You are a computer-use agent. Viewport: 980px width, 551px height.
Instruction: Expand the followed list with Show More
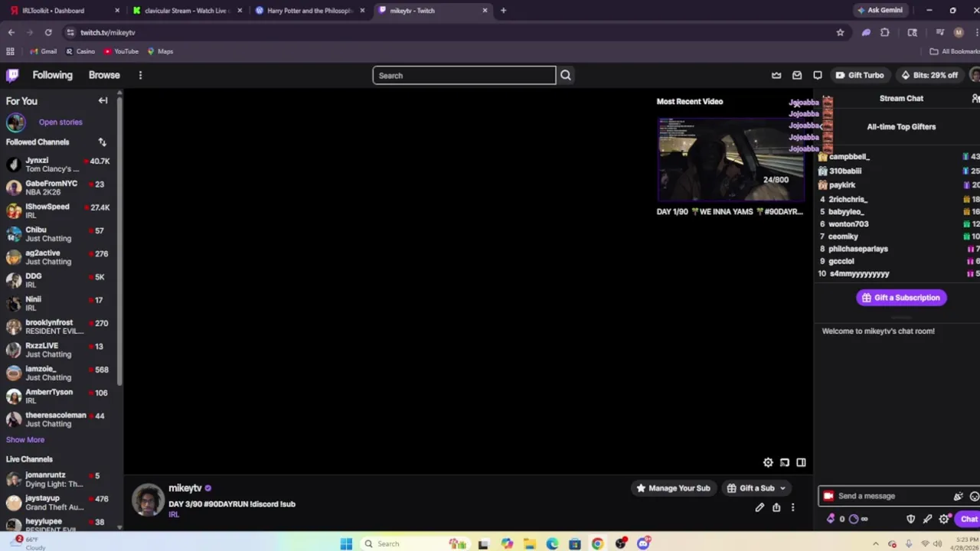25,440
